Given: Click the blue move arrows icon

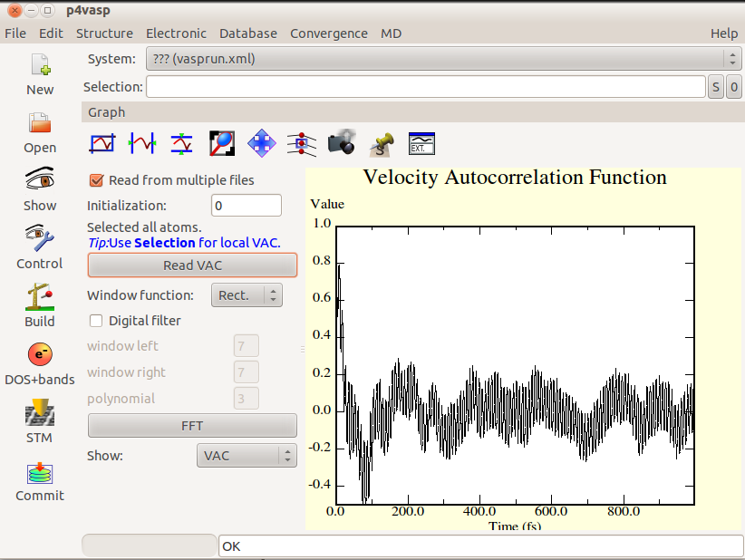Looking at the screenshot, I should click(x=261, y=142).
